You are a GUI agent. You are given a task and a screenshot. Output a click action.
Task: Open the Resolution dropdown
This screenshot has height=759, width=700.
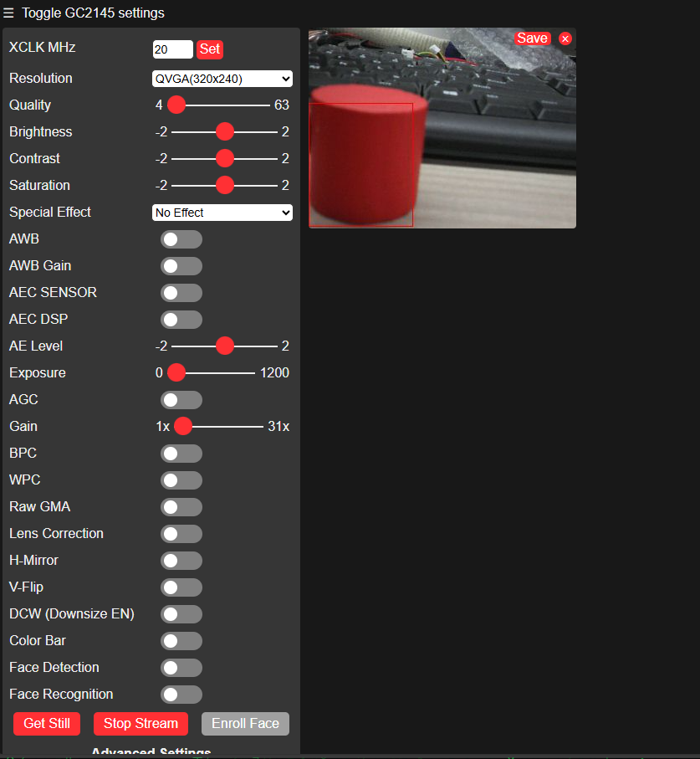[x=222, y=79]
